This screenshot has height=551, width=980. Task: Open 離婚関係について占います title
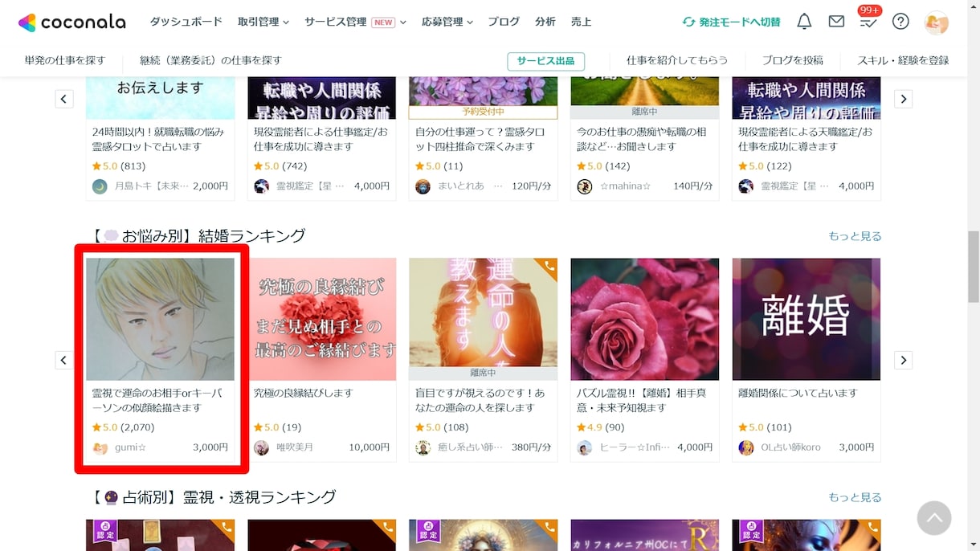click(x=798, y=393)
